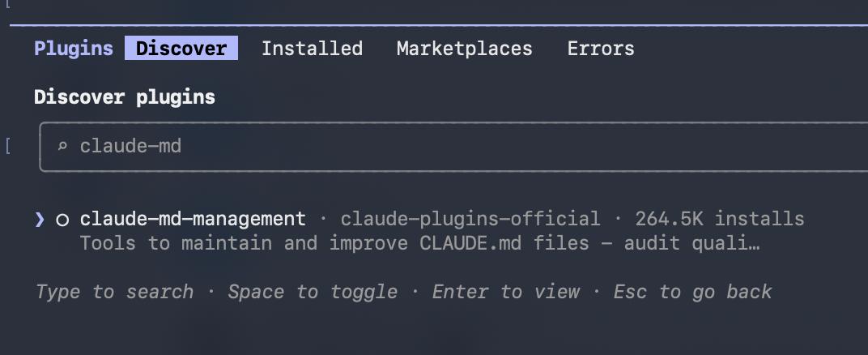The height and width of the screenshot is (355, 868).
Task: Click the truncated CLAUDE.md plugin description
Action: (420, 243)
